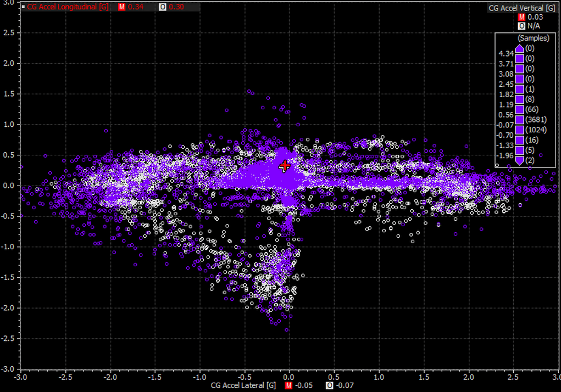Click the red M badge beside Lateral value -0.05
The image size is (561, 392).
[288, 385]
